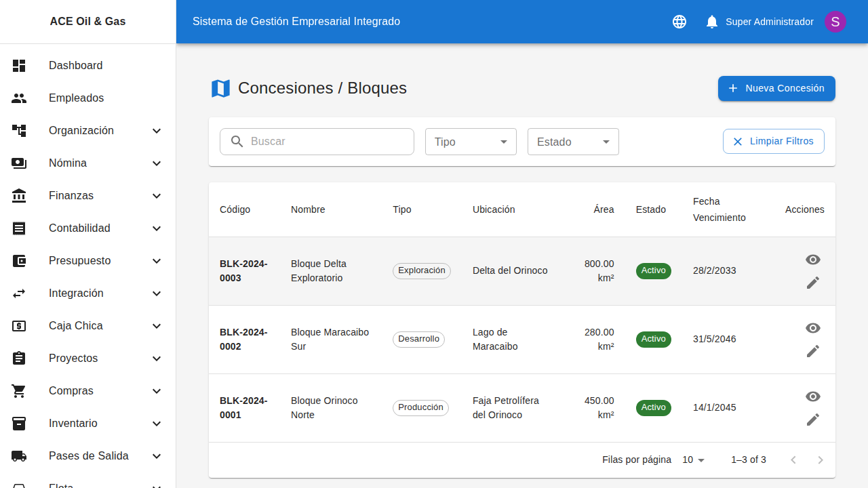This screenshot has width=868, height=488.
Task: Edit Bloque Delta Exploratorio with pencil icon
Action: click(813, 283)
